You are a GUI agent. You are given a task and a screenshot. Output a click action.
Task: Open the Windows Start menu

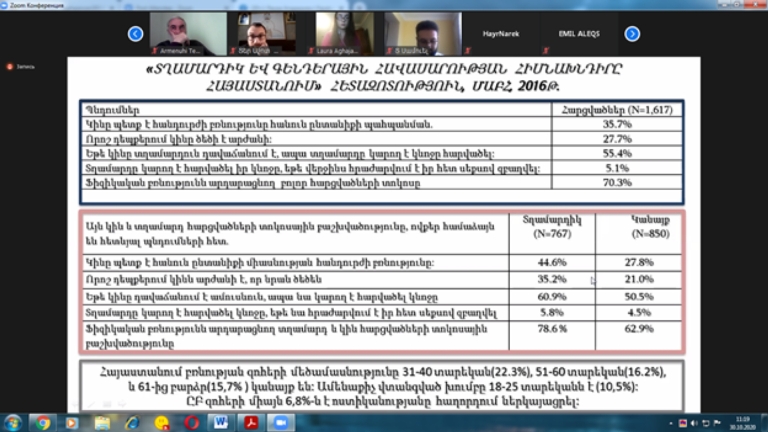coord(13,422)
